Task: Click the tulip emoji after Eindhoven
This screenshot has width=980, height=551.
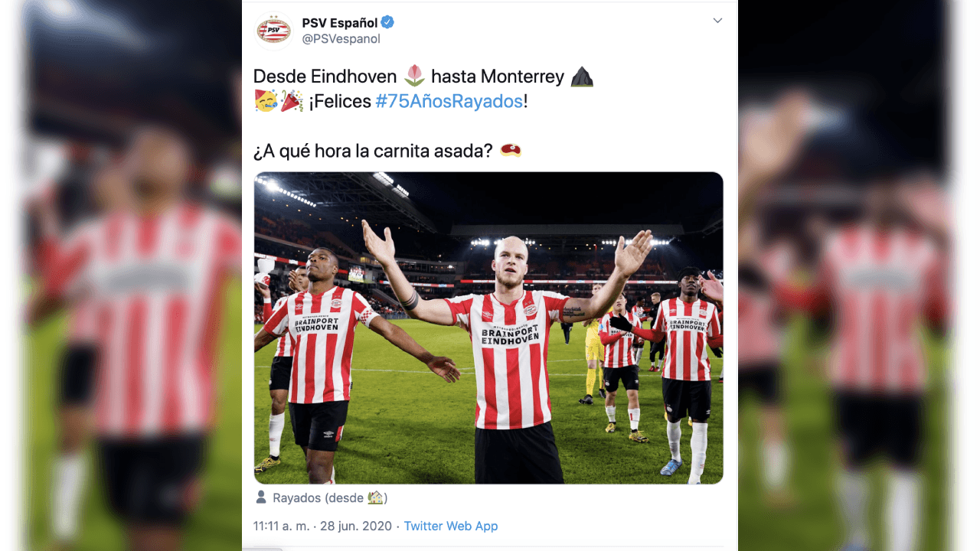Action: 416,75
